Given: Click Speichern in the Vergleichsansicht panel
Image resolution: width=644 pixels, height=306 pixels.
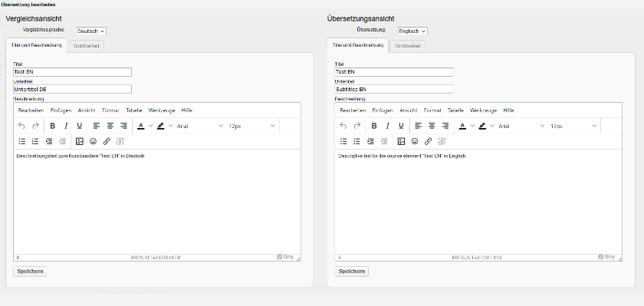Looking at the screenshot, I should click(x=31, y=271).
